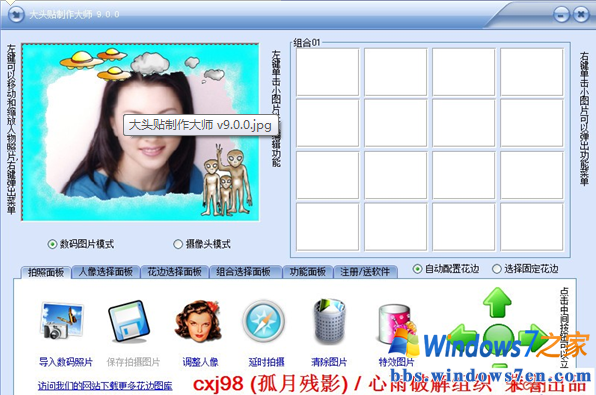Select bottom-right slot of 组合01 grid
596x395 pixels.
click(531, 227)
